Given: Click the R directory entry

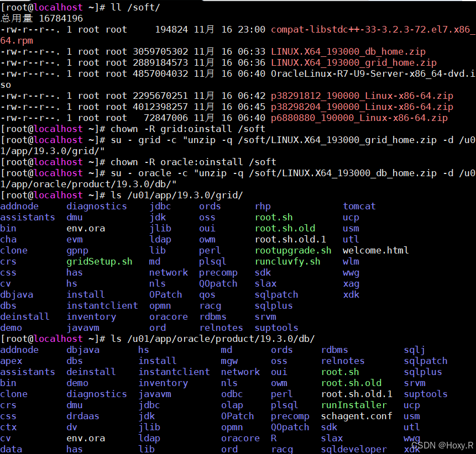Looking at the screenshot, I should 274,438.
